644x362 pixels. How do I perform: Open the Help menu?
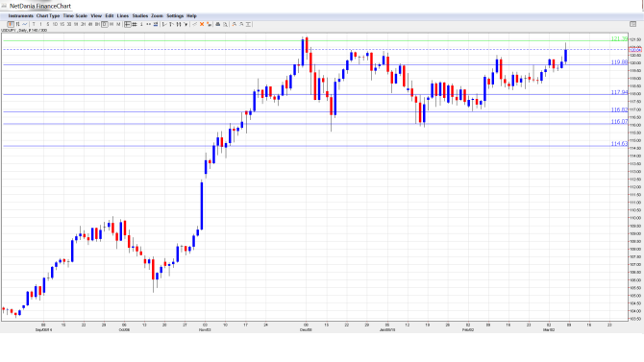[x=192, y=16]
